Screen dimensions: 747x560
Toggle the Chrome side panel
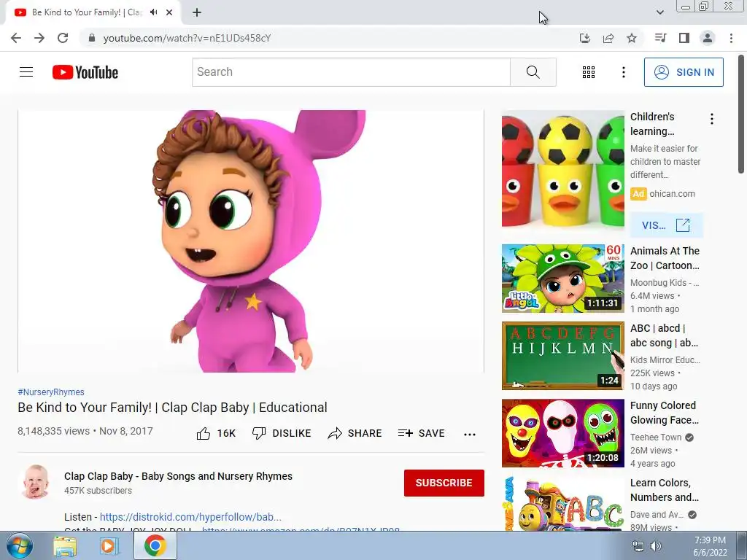pos(684,38)
